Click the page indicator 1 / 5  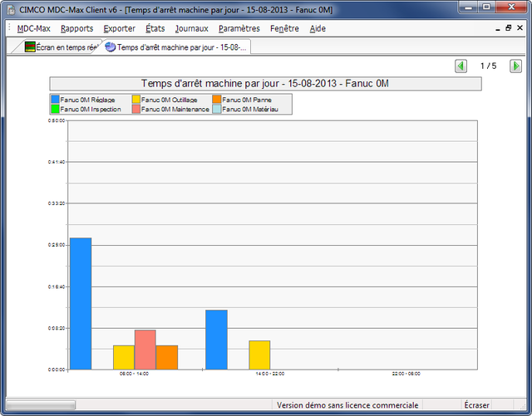(488, 66)
